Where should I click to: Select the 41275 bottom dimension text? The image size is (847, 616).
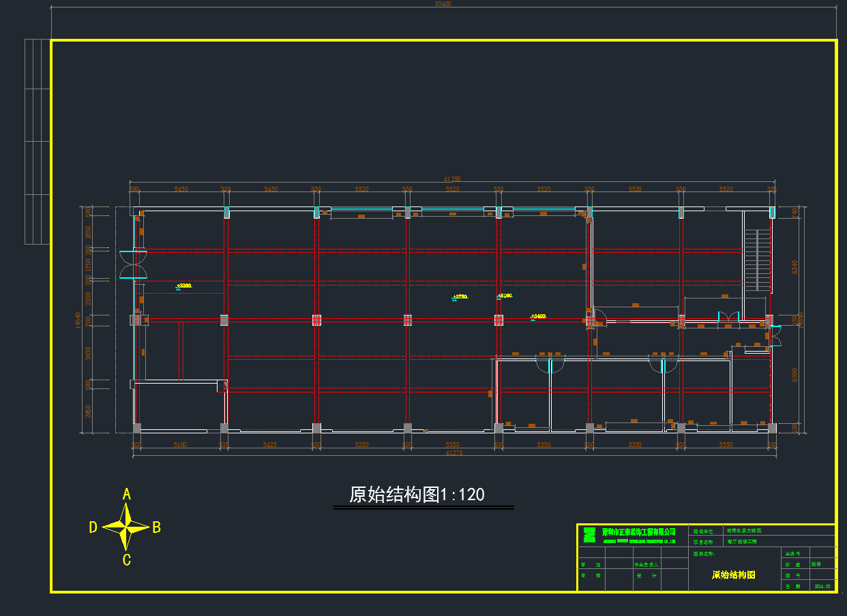click(454, 452)
